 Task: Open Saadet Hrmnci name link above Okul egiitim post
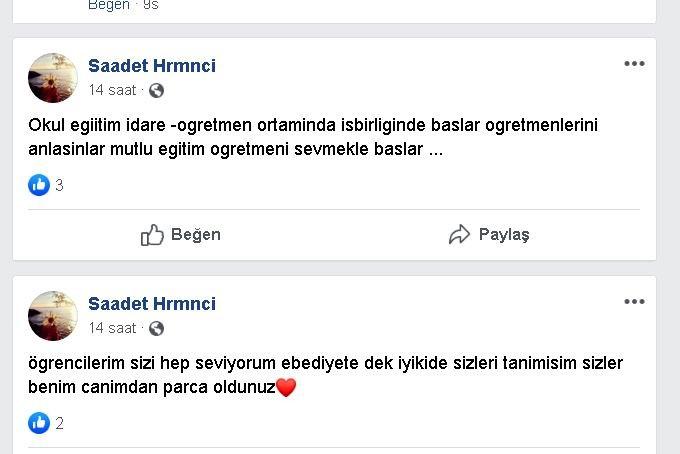coord(152,66)
